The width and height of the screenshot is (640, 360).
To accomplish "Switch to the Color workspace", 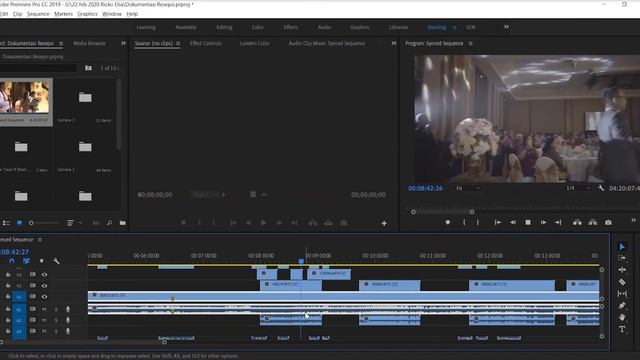I will [x=258, y=27].
